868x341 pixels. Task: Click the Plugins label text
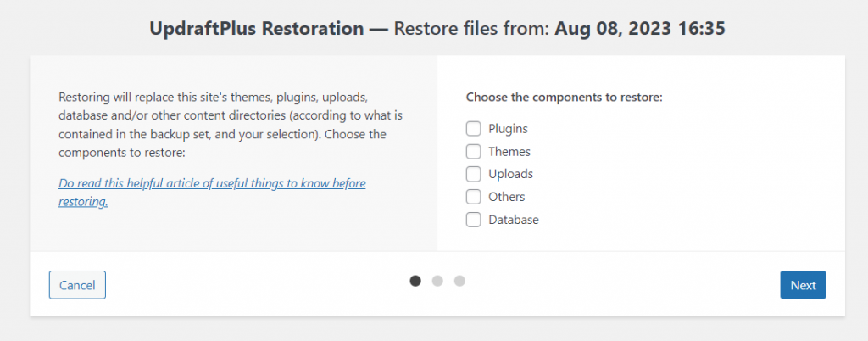[x=508, y=129]
